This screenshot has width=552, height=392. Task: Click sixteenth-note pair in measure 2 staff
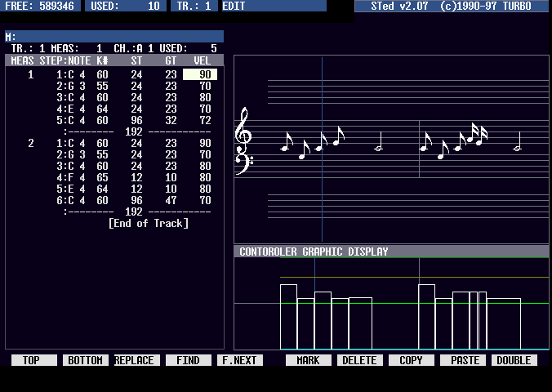point(478,134)
